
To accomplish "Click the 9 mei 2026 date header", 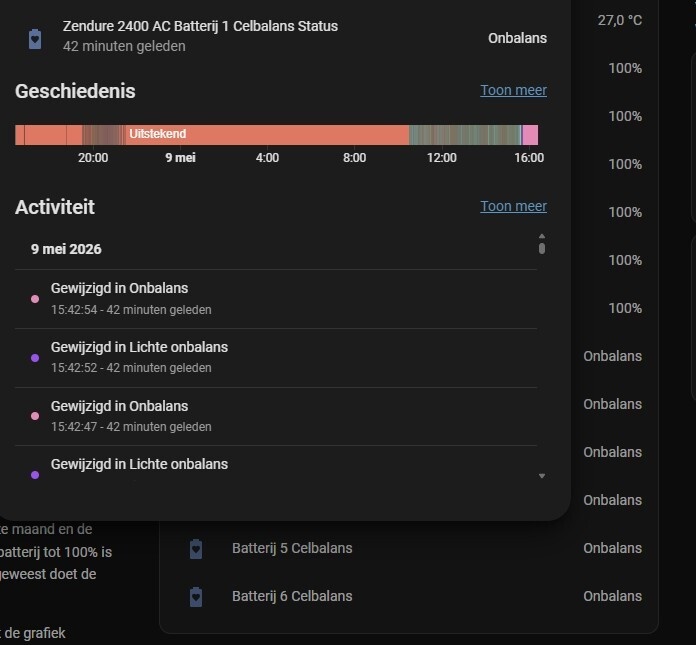I will pyautogui.click(x=66, y=249).
